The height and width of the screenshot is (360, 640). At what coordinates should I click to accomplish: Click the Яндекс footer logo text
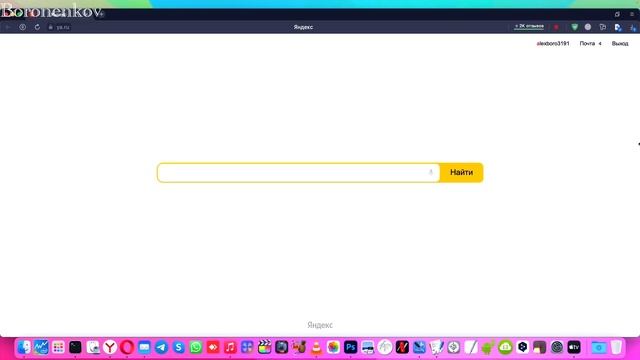click(320, 325)
